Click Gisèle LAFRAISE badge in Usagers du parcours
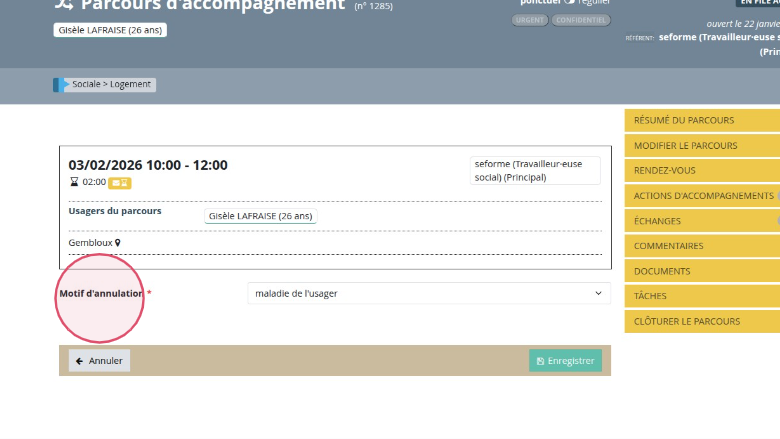780x439 pixels. [x=260, y=216]
